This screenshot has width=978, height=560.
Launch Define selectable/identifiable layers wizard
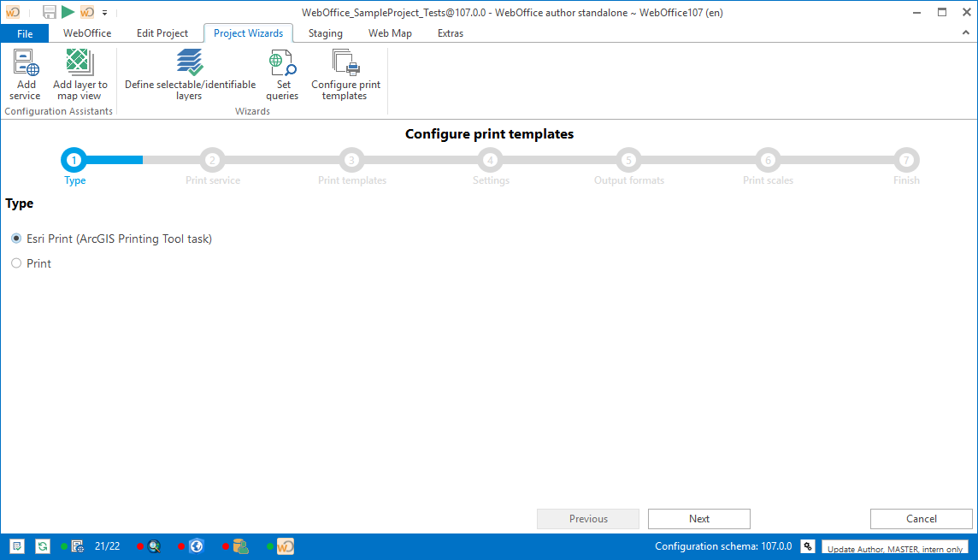click(190, 74)
